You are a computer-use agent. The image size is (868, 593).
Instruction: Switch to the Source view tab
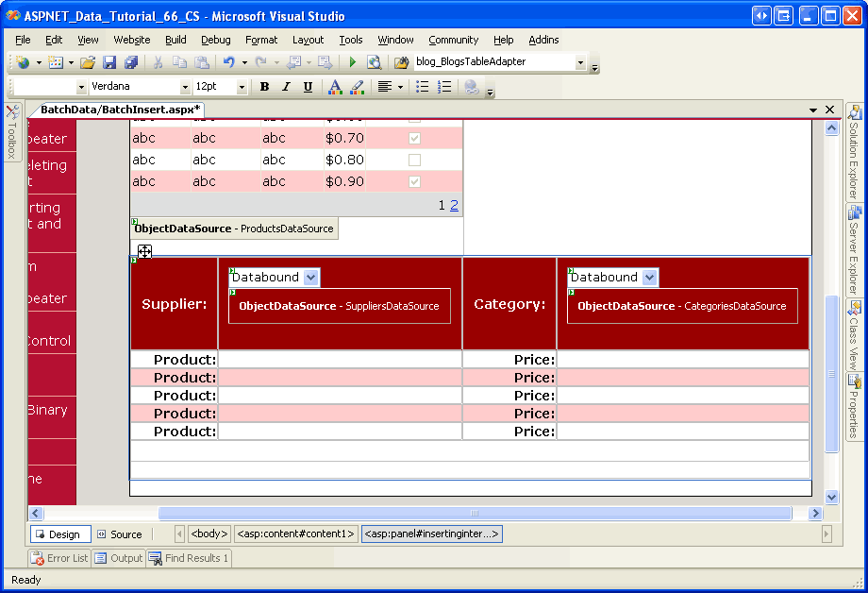pos(120,534)
